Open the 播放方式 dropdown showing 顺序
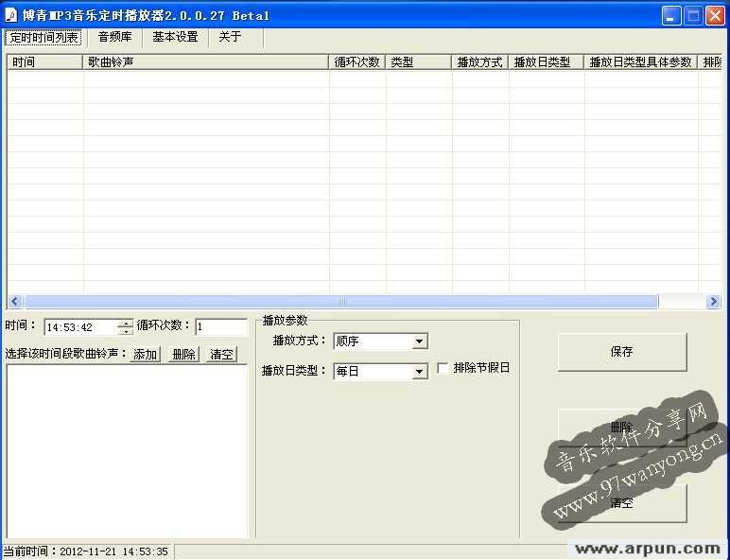The height and width of the screenshot is (560, 730). click(381, 341)
